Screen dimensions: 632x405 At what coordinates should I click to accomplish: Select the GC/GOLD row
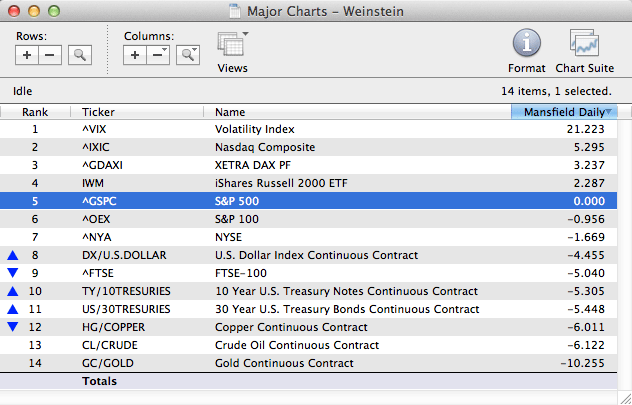(300, 363)
